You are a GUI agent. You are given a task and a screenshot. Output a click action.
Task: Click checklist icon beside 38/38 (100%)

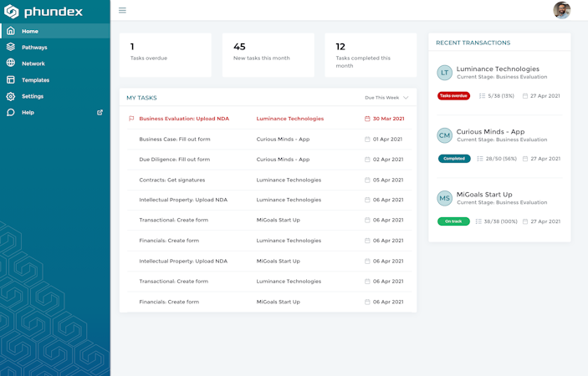point(478,221)
